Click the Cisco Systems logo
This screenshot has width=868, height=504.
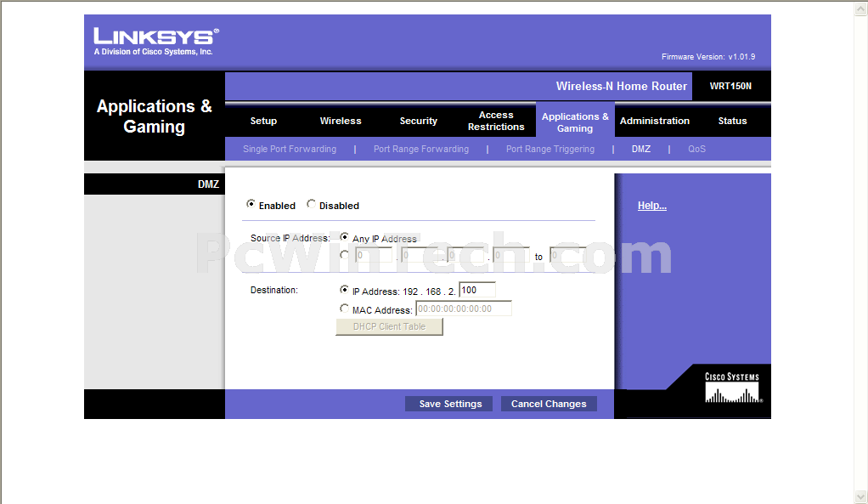(733, 388)
